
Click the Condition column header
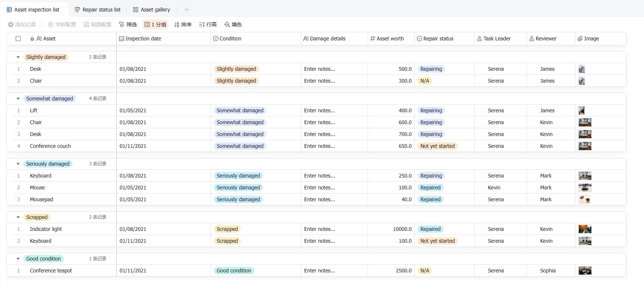256,39
